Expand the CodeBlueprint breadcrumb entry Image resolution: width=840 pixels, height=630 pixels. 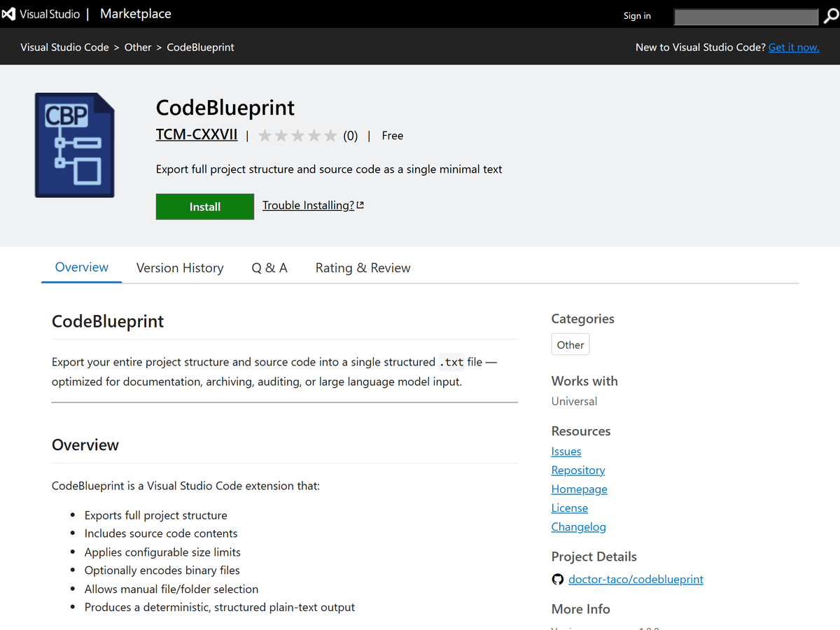click(200, 47)
